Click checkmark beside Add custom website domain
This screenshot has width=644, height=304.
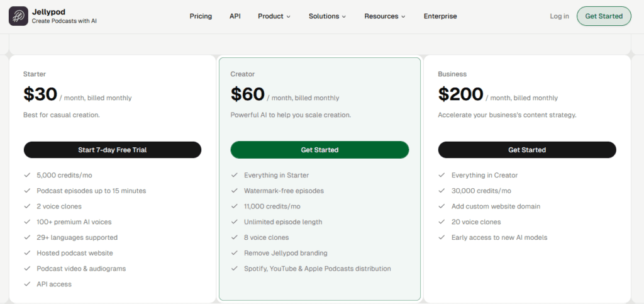point(441,206)
